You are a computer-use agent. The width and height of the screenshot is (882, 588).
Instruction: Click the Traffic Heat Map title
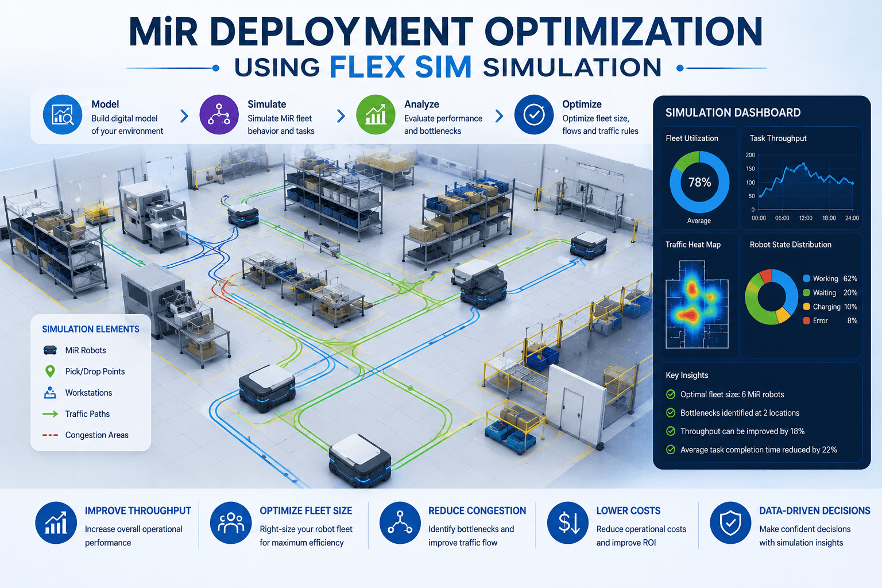[x=693, y=245]
